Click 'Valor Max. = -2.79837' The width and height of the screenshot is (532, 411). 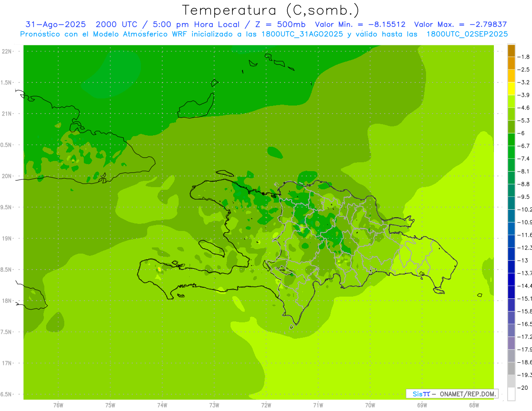tap(460, 24)
